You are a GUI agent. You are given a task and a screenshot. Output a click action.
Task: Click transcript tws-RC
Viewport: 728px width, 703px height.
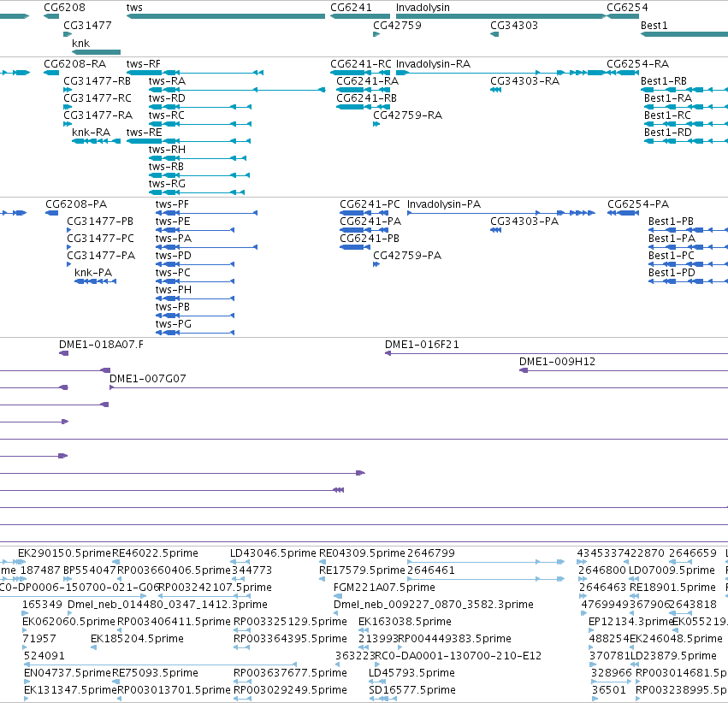(x=200, y=124)
